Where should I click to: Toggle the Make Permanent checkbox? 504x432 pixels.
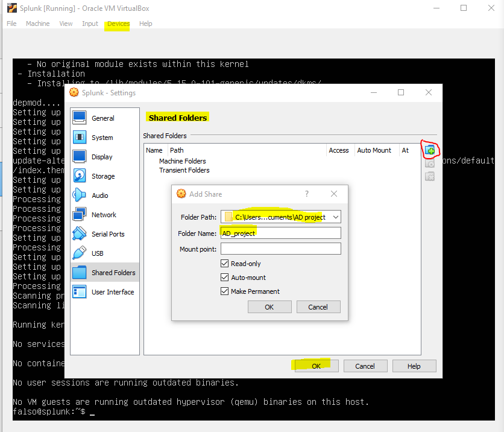pyautogui.click(x=224, y=291)
